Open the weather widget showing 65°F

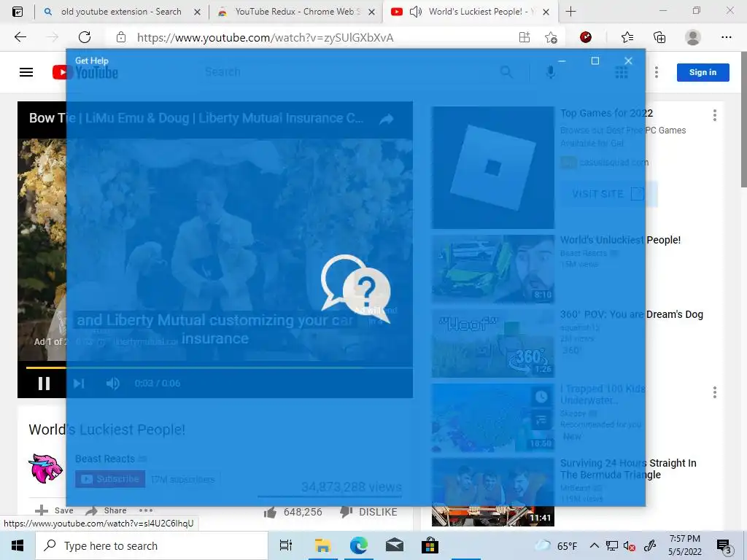point(556,545)
